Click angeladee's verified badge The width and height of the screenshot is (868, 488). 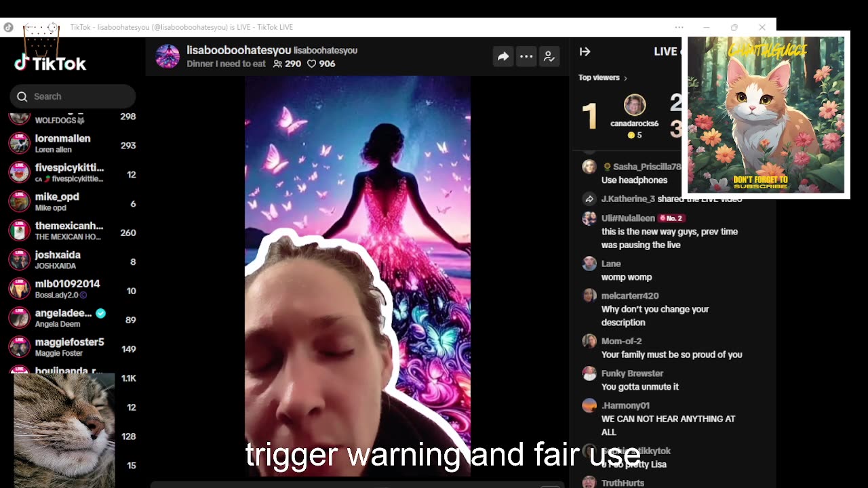coord(100,313)
